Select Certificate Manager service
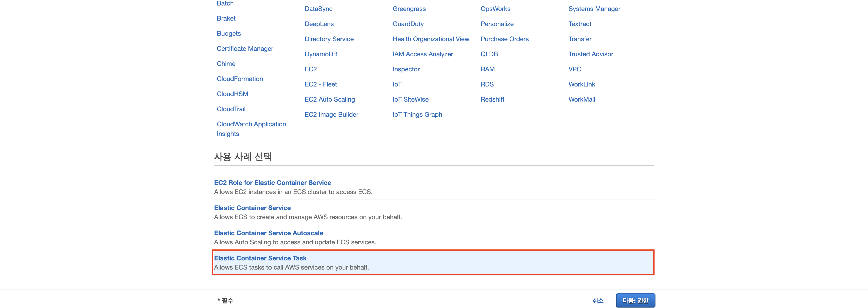Viewport: 868px width, 308px height. (245, 49)
